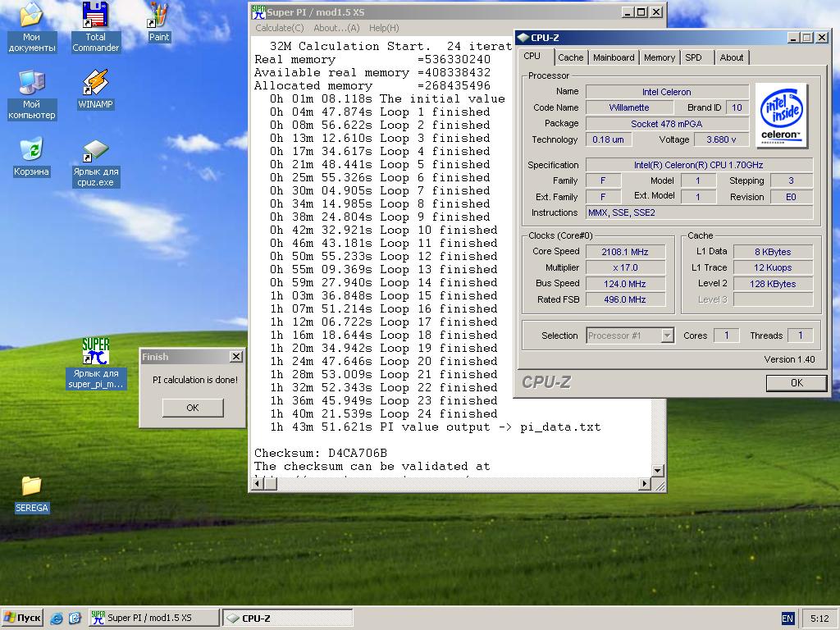Switch to the CPU-Z taskbar button

288,618
